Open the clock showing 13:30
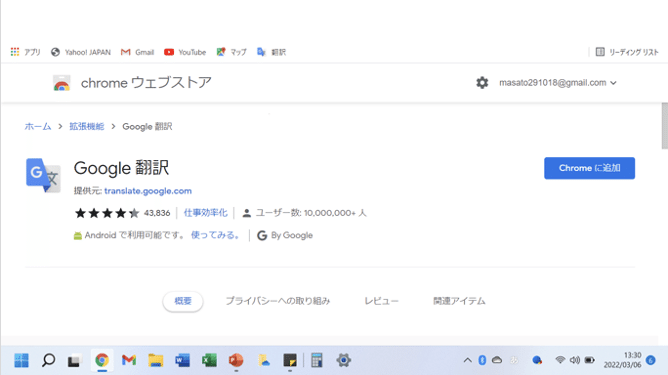Viewport: 668px width, 375px height. [622, 361]
